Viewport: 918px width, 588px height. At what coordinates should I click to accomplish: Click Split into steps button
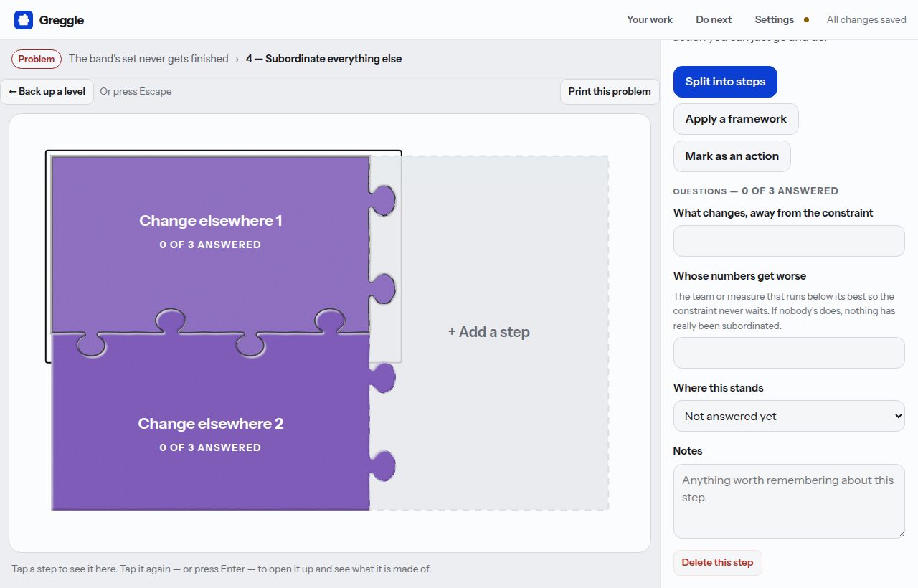pos(725,82)
